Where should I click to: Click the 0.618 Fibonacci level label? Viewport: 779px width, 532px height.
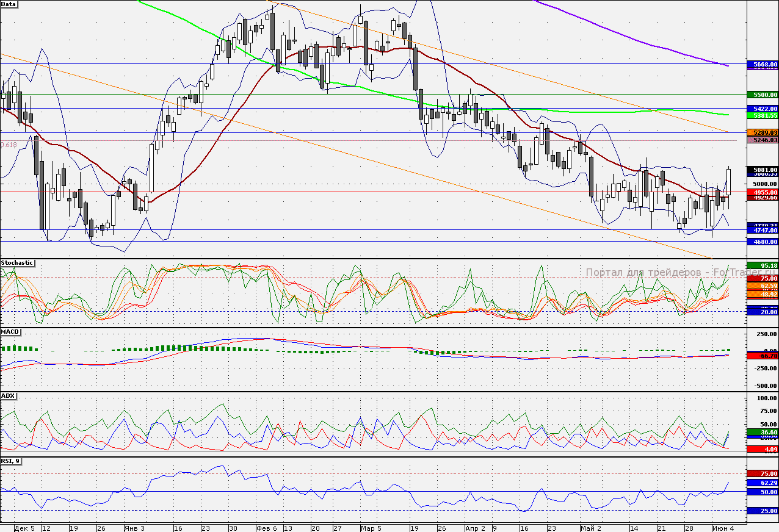coord(9,145)
